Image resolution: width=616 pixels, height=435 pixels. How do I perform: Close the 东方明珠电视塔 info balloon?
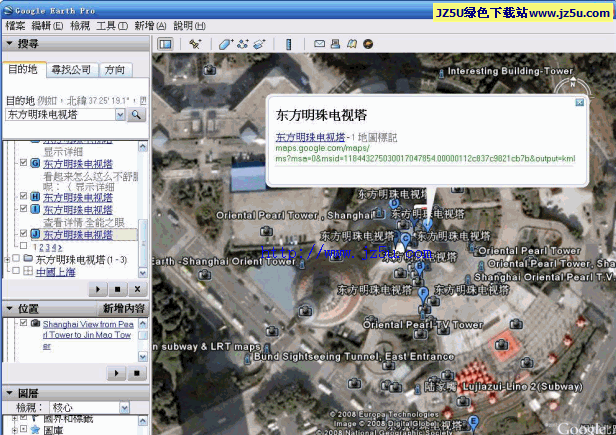[x=579, y=103]
